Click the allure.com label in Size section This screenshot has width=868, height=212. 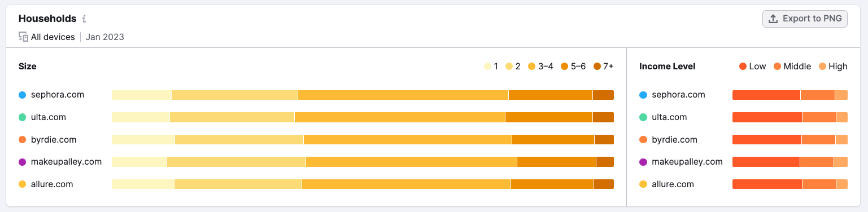tap(52, 184)
